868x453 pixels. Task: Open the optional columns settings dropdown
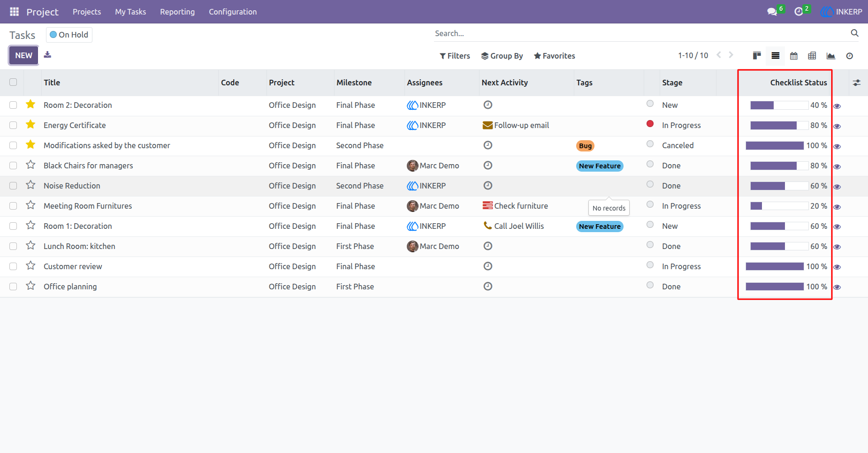point(857,83)
